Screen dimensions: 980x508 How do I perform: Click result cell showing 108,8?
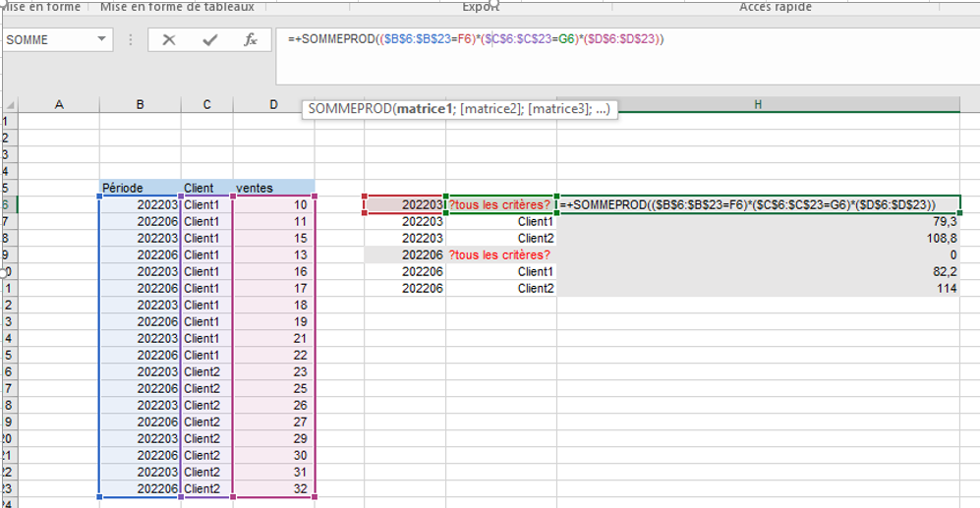pyautogui.click(x=758, y=238)
